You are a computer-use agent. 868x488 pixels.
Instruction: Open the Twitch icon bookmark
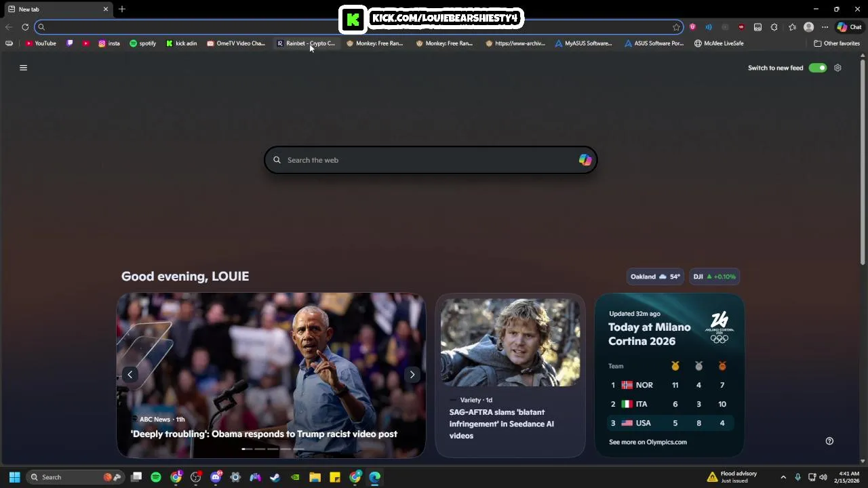(x=70, y=43)
